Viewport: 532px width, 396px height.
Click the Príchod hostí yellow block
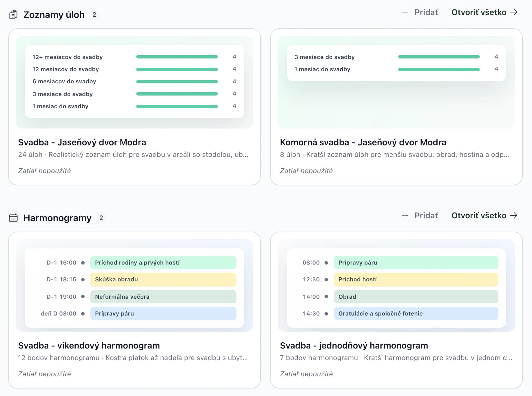pos(416,279)
